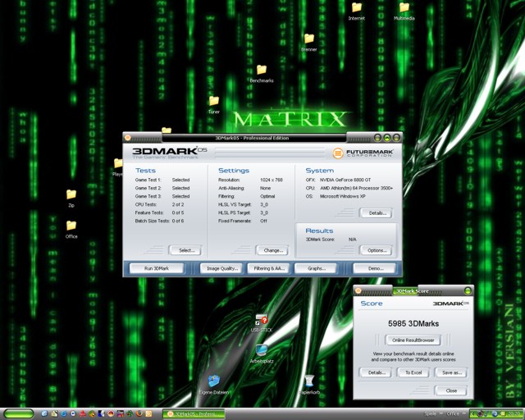Close the 3DMark Score dialog
The height and width of the screenshot is (420, 525).
451,390
